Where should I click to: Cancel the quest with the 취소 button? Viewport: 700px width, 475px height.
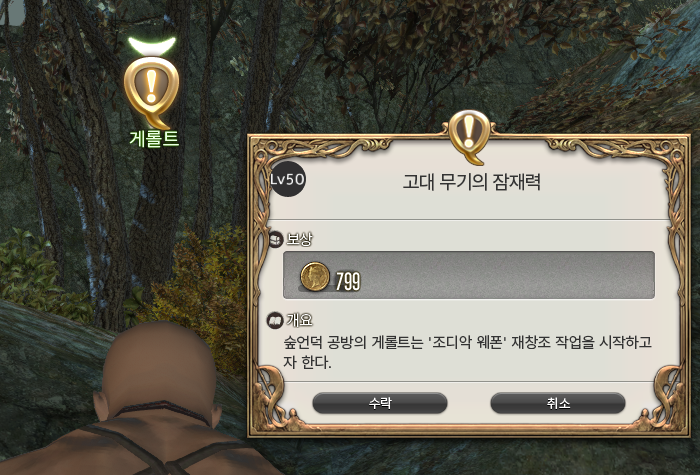558,403
